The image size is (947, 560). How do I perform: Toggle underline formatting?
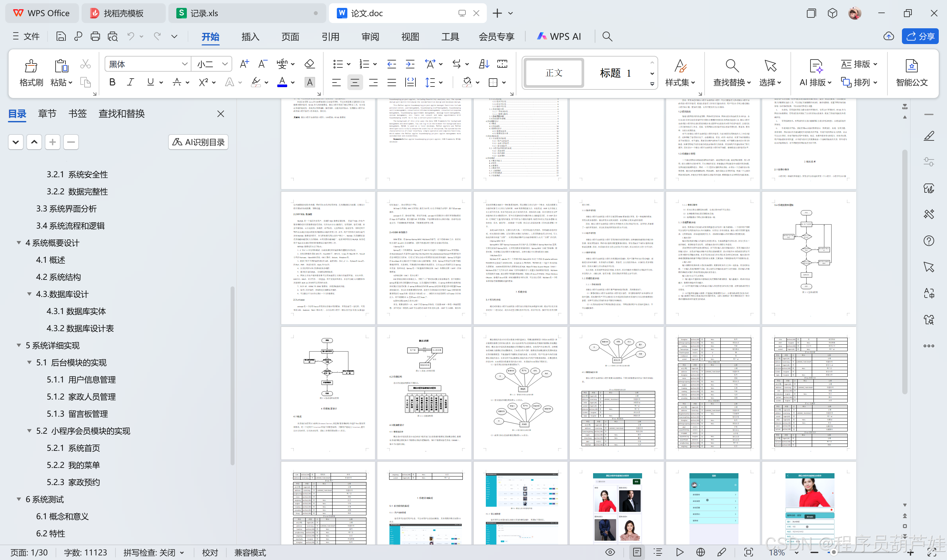point(150,82)
